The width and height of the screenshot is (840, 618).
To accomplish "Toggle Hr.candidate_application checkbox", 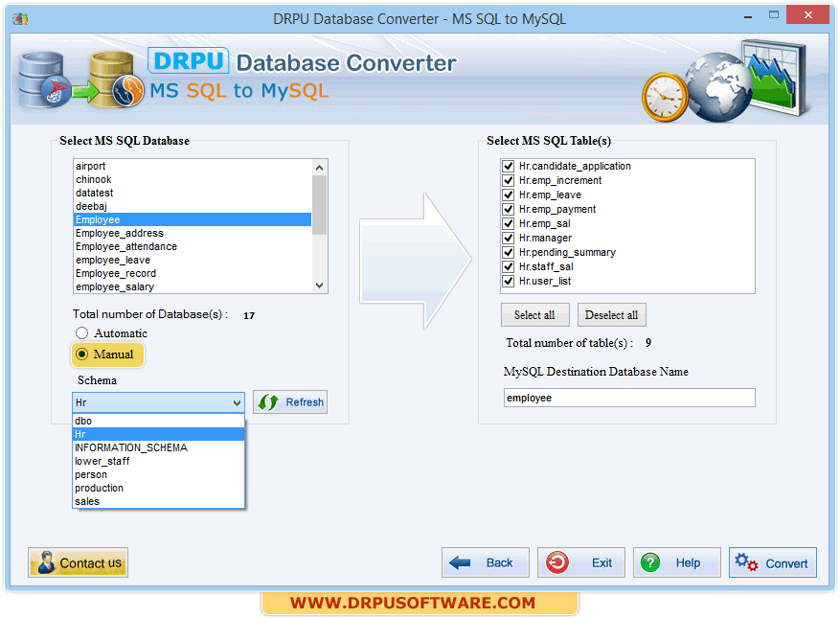I will click(509, 166).
